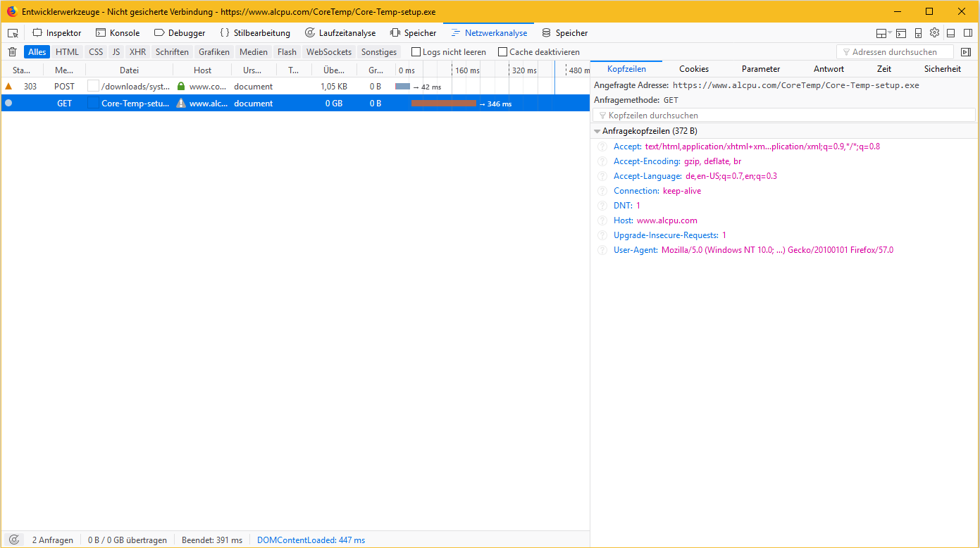Toggle the CSS filter
980x548 pixels.
(x=96, y=52)
